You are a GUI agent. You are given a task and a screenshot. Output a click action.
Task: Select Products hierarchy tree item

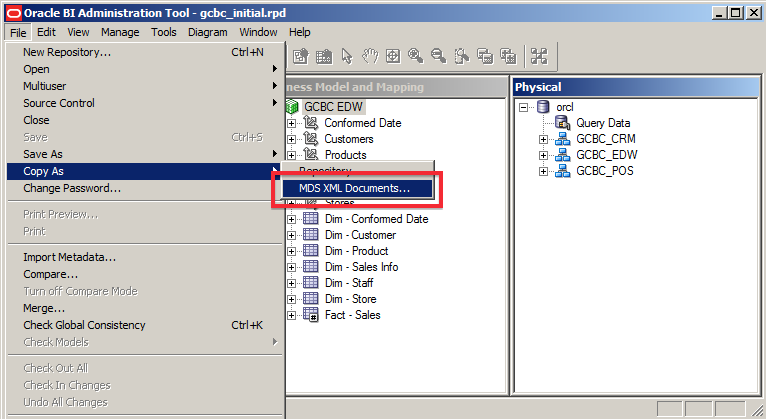(345, 155)
